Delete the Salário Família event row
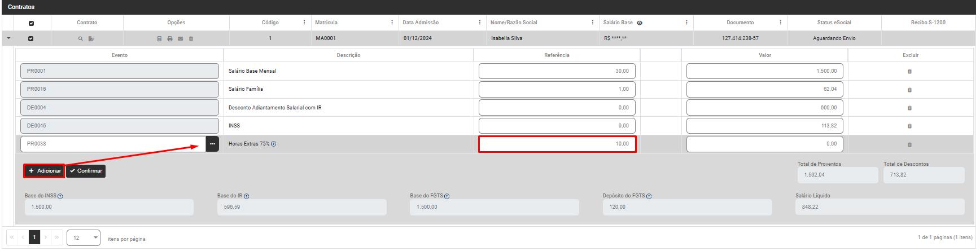Image resolution: width=980 pixels, height=251 pixels. coord(909,90)
